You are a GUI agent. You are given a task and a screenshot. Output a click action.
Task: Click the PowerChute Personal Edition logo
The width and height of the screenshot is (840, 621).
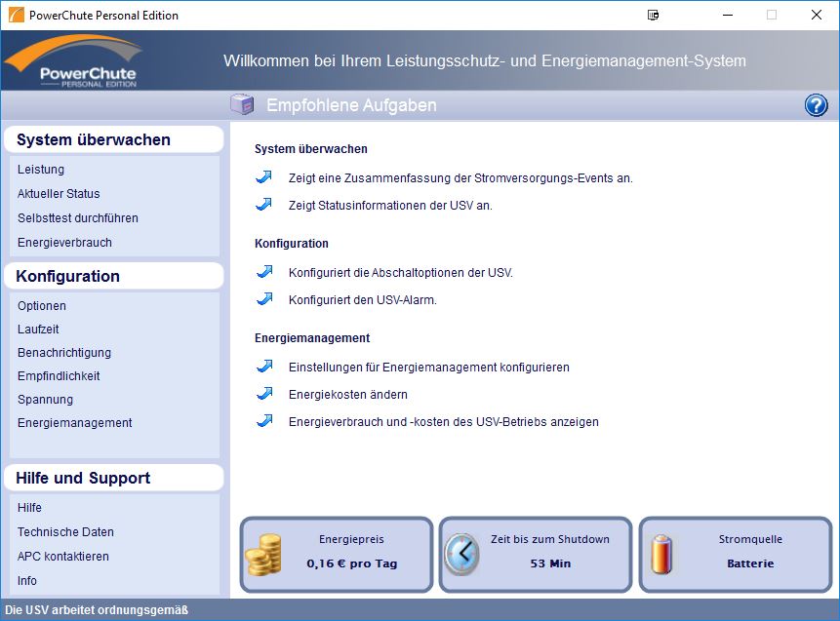(x=74, y=61)
